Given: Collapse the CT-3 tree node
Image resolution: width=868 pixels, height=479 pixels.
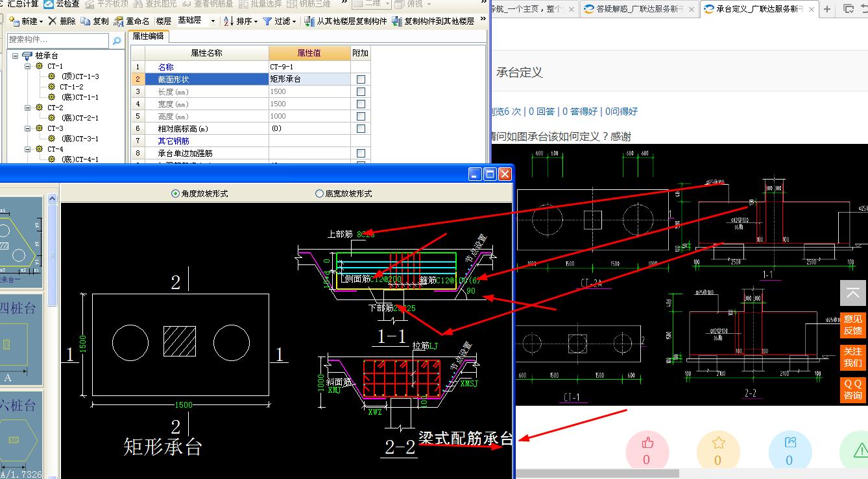Looking at the screenshot, I should (28, 128).
